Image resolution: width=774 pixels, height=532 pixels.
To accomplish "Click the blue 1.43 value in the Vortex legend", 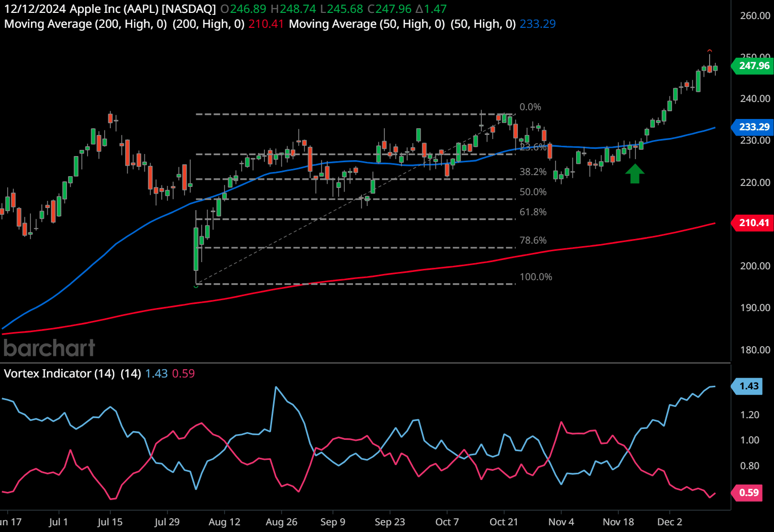I will coord(156,373).
